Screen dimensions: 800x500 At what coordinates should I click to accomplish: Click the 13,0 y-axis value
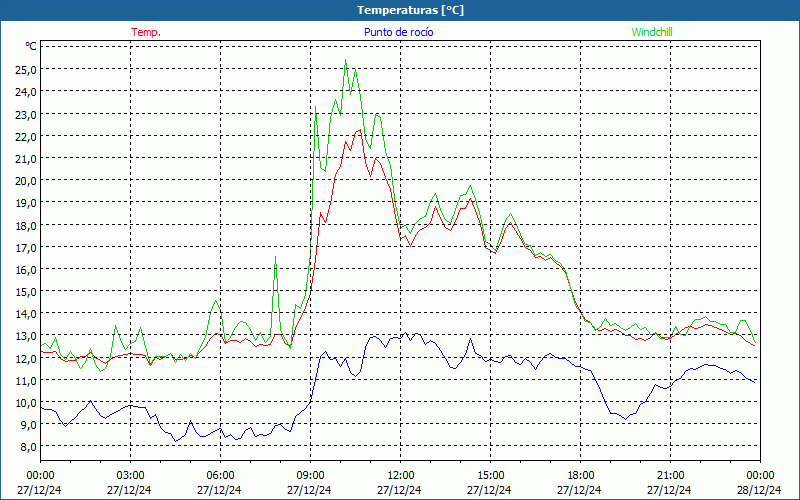point(26,336)
